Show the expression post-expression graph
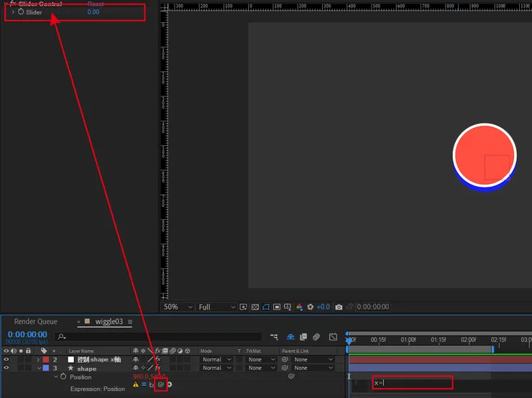The width and height of the screenshot is (532, 398). [x=152, y=384]
